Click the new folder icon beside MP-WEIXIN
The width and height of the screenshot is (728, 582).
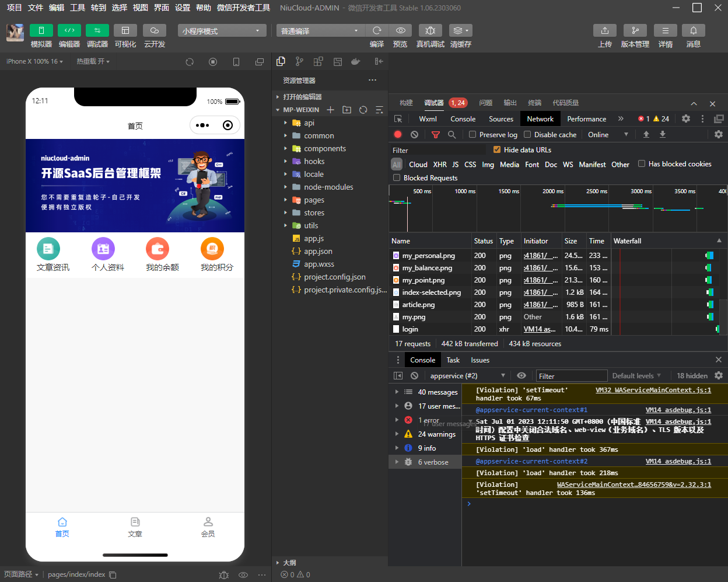(x=346, y=110)
